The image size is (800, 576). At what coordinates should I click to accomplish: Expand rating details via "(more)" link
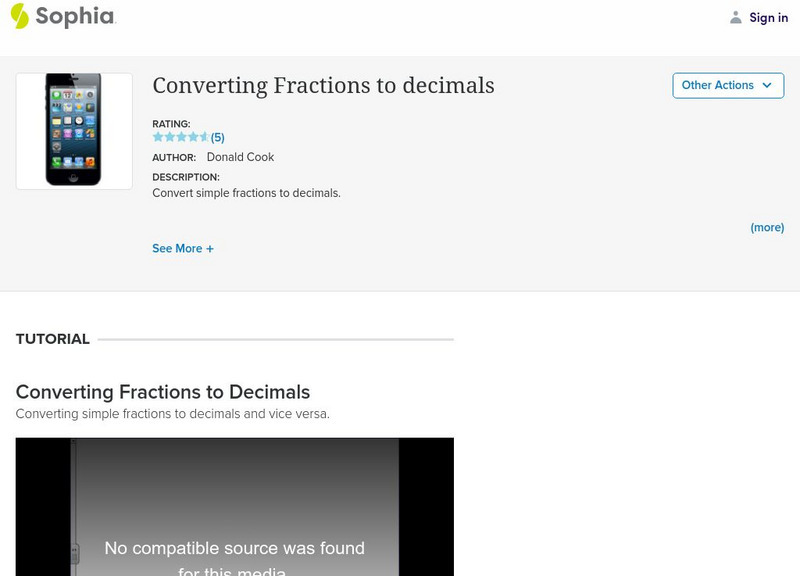pos(767,227)
